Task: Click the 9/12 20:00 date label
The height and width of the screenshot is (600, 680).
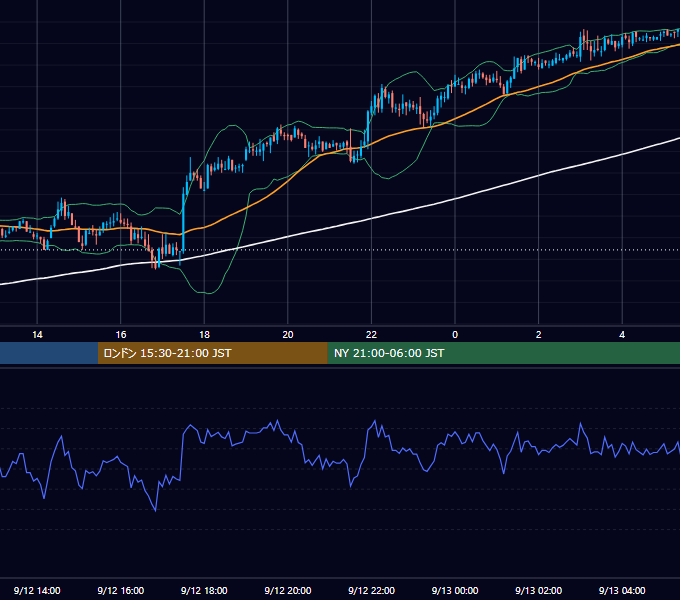Action: point(288,590)
